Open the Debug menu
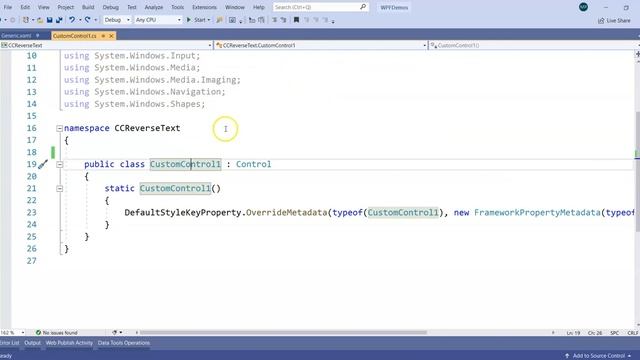Viewport: 640px width, 360px height. tap(110, 7)
